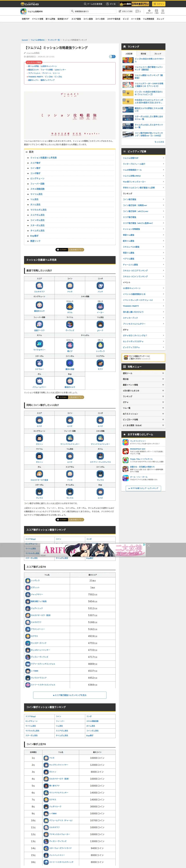Open the ポイ活 header link
The image size is (186, 868).
(x=111, y=4)
